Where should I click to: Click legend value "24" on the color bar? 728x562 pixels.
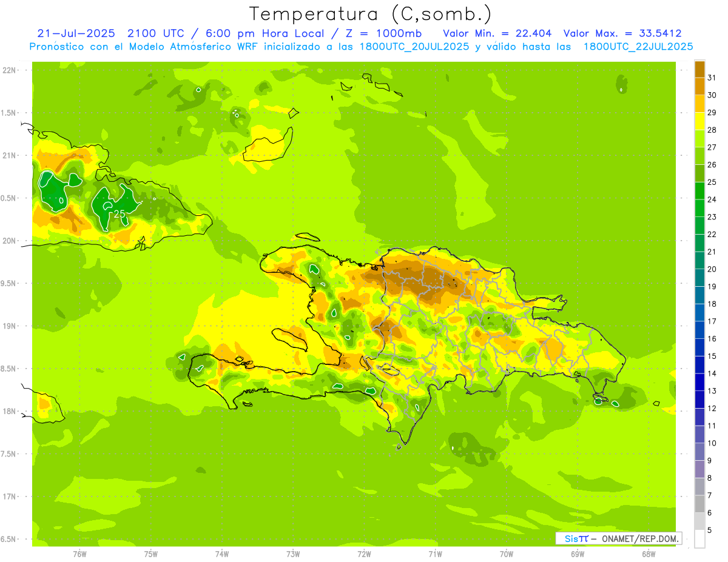click(712, 199)
